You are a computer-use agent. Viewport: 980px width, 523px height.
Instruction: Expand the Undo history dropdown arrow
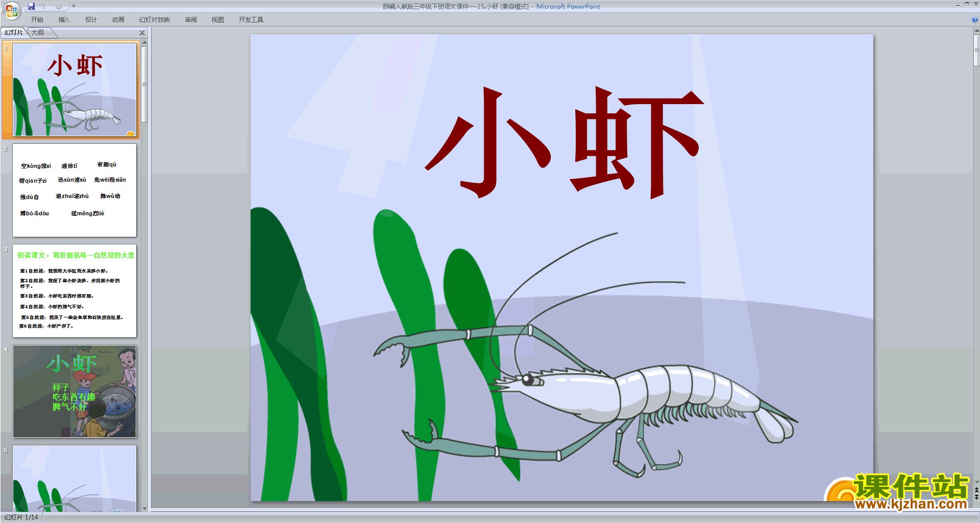coord(50,6)
